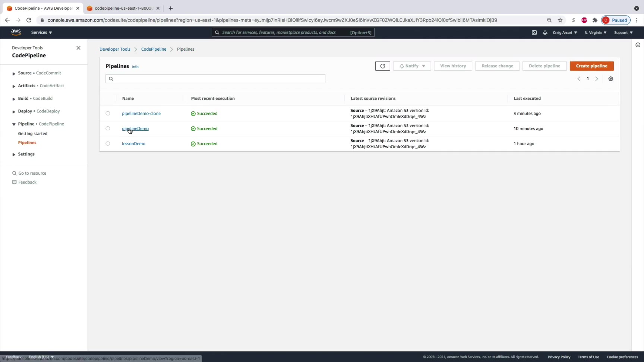Open the tab search dropdown arrow

tap(637, 8)
